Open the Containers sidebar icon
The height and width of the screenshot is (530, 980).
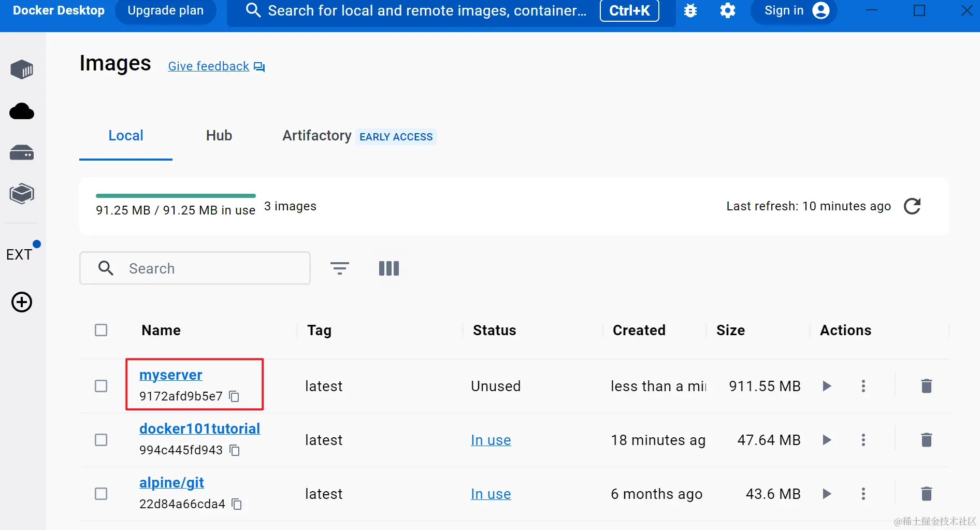coord(22,69)
